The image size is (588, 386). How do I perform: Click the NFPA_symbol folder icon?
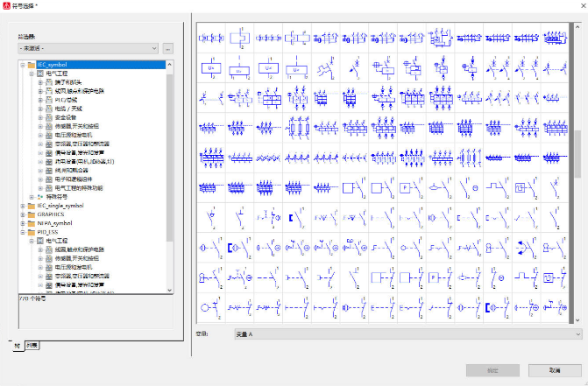point(30,222)
